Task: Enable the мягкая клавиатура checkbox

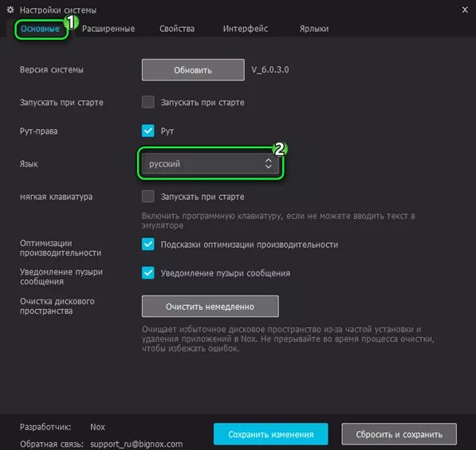Action: pyautogui.click(x=148, y=197)
